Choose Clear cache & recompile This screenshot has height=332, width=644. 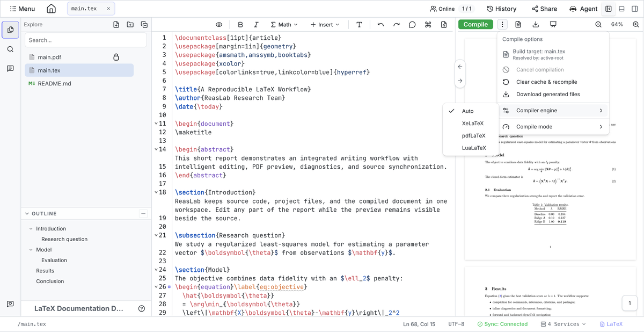click(x=553, y=82)
